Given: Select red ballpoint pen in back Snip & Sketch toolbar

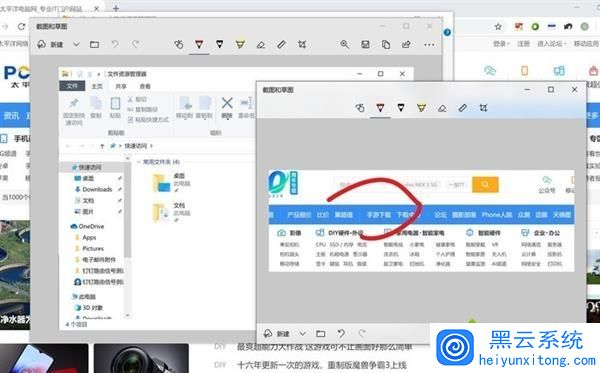Looking at the screenshot, I should tap(199, 44).
